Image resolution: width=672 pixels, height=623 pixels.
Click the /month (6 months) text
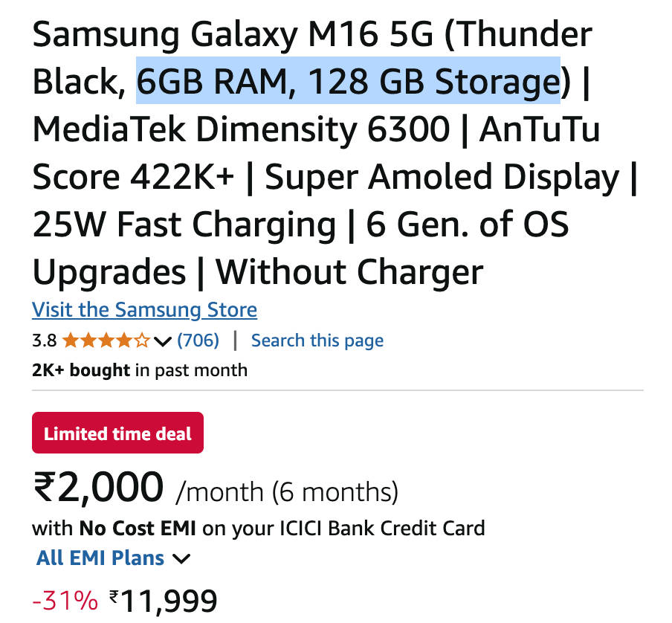[287, 491]
